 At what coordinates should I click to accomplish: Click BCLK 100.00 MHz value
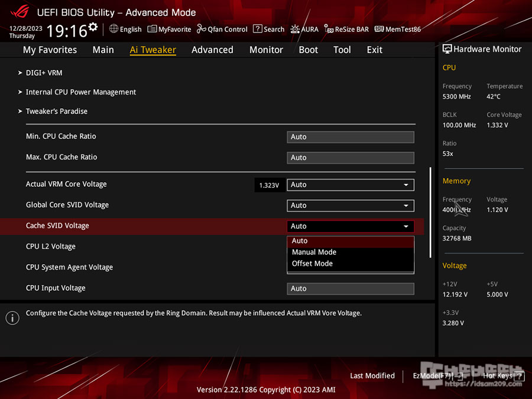point(459,125)
